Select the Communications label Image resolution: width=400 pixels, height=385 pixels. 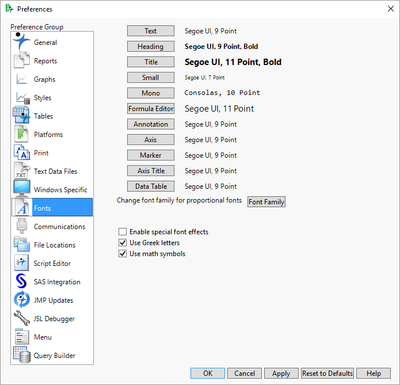point(59,226)
